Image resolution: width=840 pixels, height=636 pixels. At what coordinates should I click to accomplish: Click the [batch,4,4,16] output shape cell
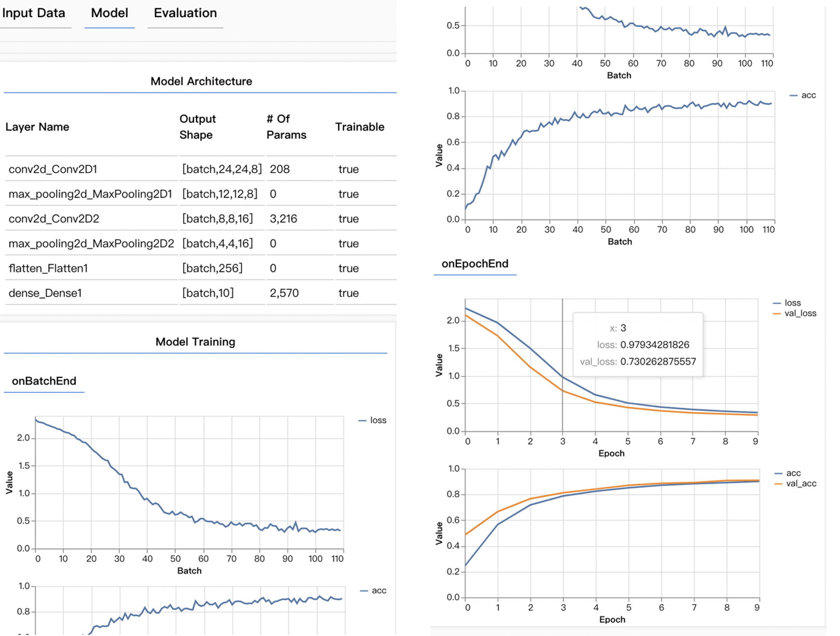click(218, 244)
